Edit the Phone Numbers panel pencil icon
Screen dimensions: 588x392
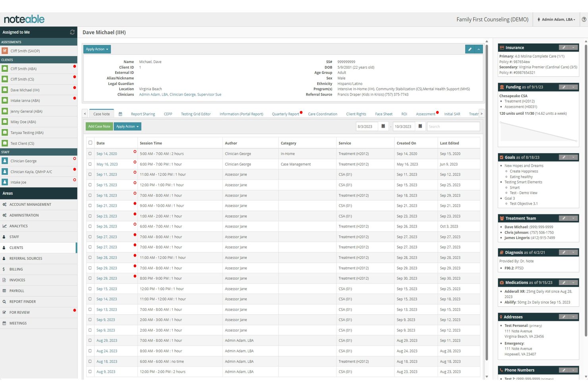(x=563, y=370)
